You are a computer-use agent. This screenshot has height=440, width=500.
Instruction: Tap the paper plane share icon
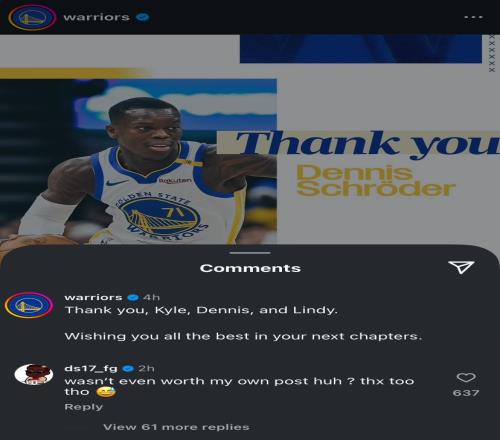pyautogui.click(x=461, y=267)
